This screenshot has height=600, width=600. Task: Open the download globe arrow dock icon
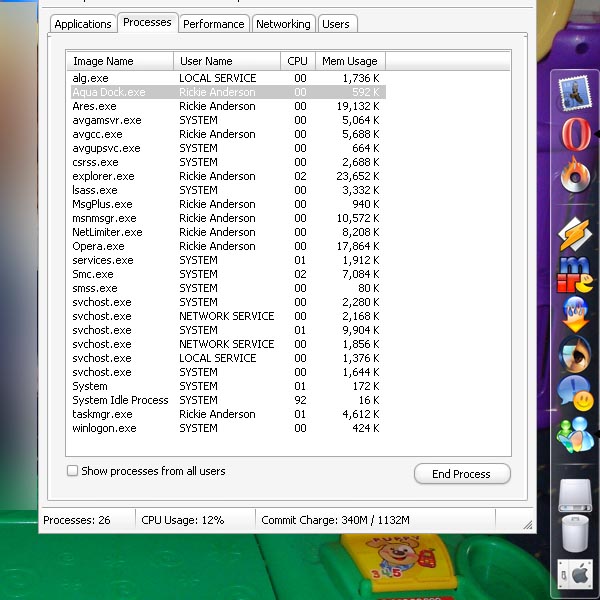[576, 315]
